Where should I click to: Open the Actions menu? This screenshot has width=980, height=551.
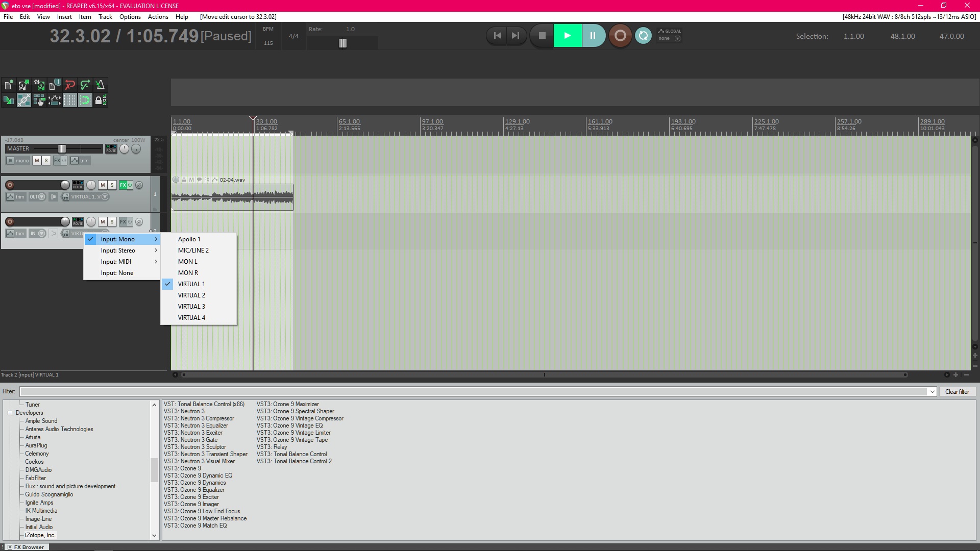[158, 17]
